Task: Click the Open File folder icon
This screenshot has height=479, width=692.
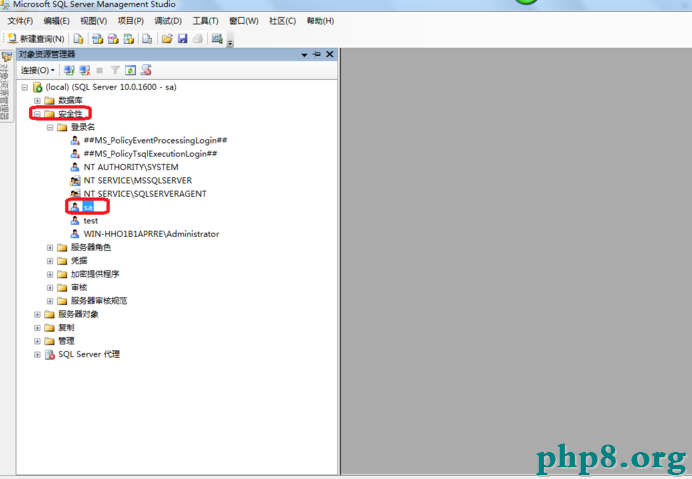Action: pyautogui.click(x=167, y=39)
